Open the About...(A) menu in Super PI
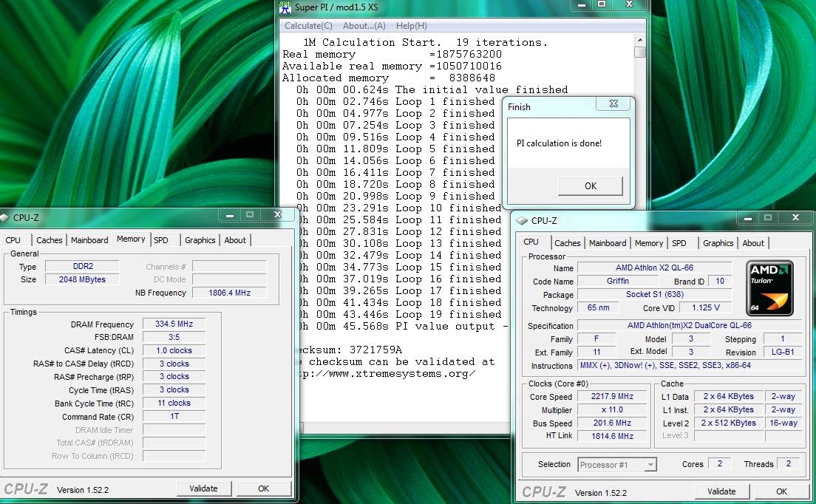The width and height of the screenshot is (816, 504). click(x=364, y=25)
